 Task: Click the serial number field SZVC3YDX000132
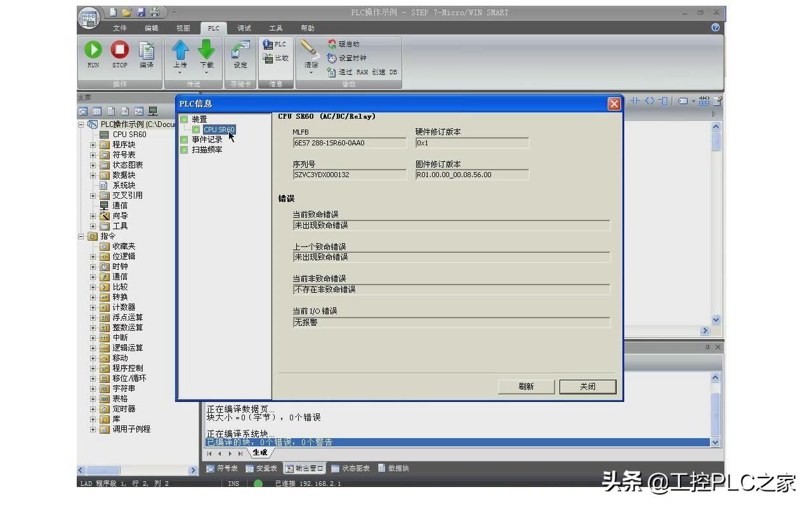click(350, 175)
